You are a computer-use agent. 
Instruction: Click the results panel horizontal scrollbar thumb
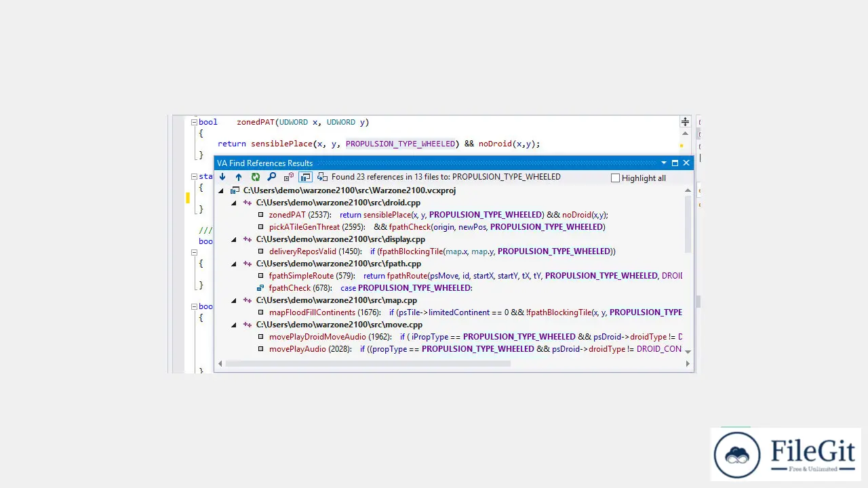point(368,364)
